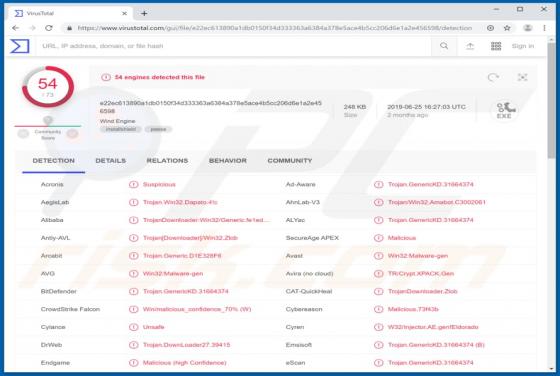Open the BEHAVIOR tab
Viewport: 560px width, 376px height.
point(228,161)
